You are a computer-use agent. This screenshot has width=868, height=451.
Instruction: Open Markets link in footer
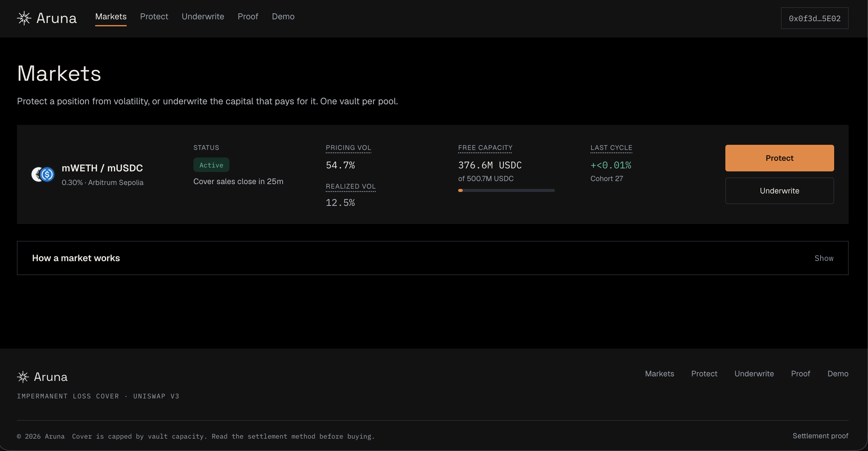coord(659,374)
